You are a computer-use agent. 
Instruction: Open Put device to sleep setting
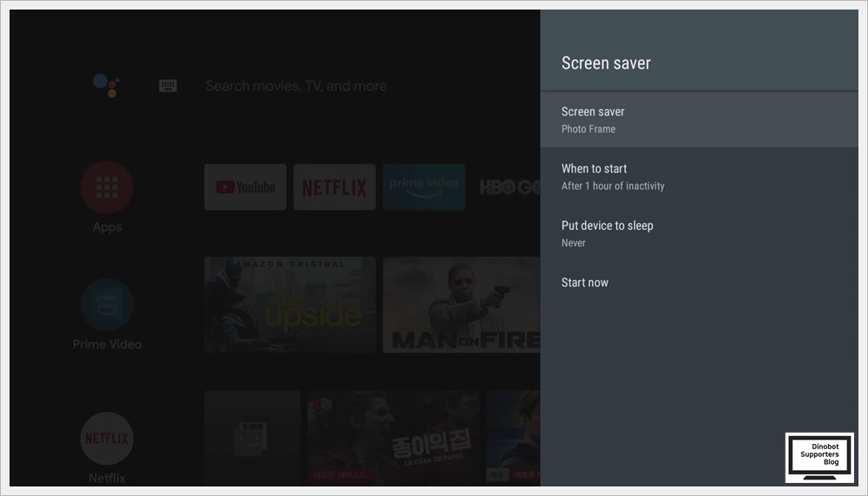click(699, 233)
